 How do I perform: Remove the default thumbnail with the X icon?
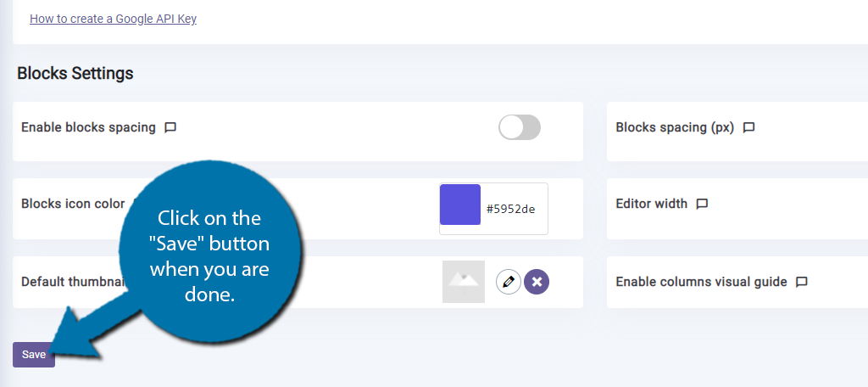coord(537,283)
